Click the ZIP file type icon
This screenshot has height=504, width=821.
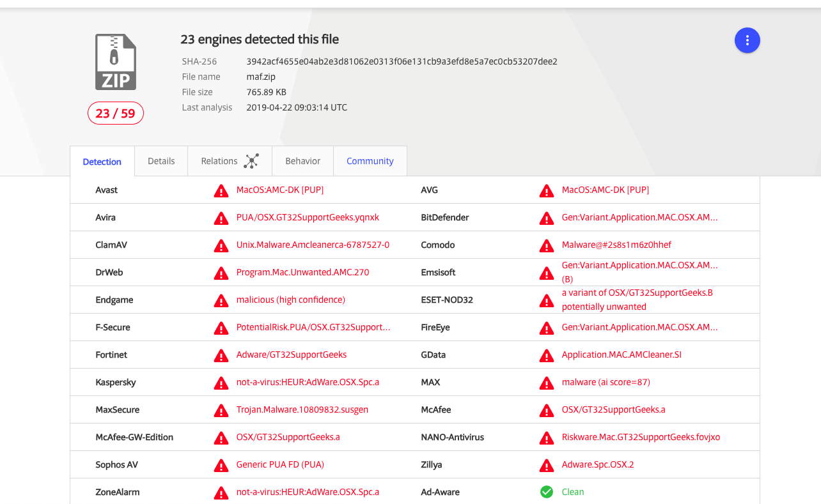pos(116,62)
